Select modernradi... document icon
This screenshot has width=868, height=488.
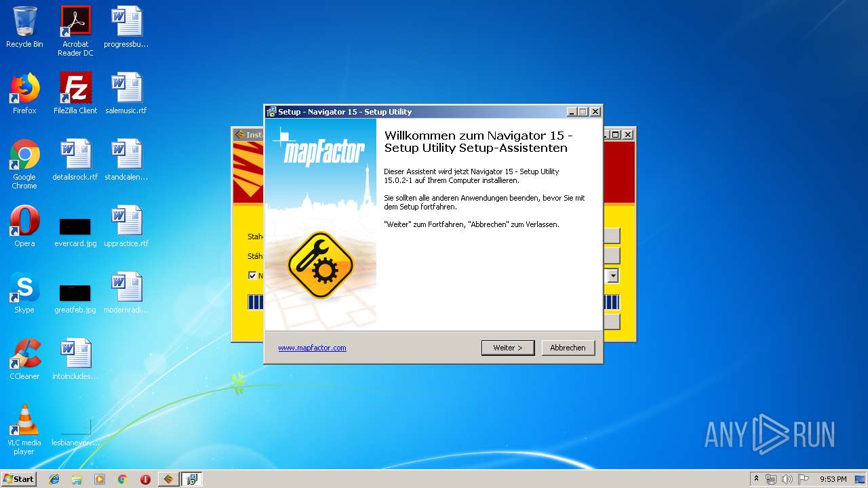[x=126, y=293]
